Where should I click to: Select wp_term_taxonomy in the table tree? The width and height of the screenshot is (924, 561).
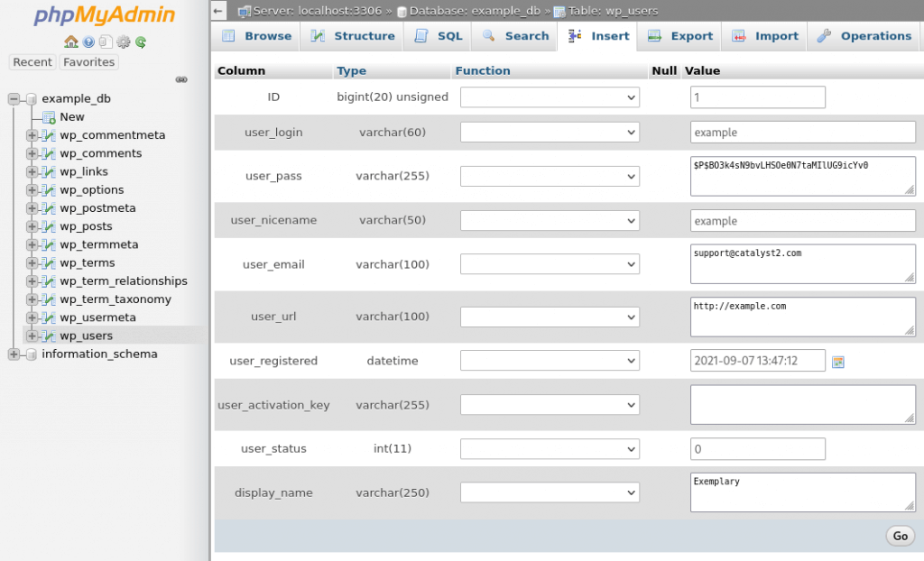click(x=115, y=299)
